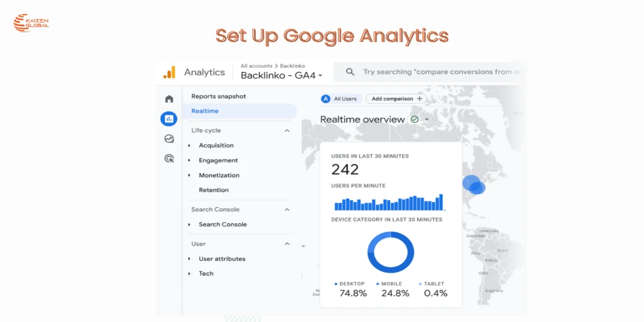The height and width of the screenshot is (322, 644).
Task: Click the User attributes label
Action: point(222,259)
